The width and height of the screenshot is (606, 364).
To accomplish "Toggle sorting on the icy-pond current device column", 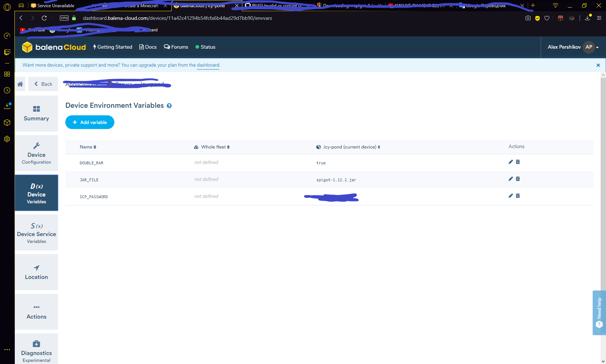I will pyautogui.click(x=379, y=147).
